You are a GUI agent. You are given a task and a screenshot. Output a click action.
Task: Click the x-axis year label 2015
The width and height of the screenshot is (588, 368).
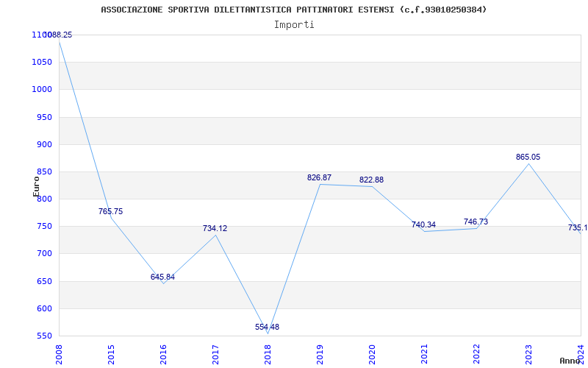click(x=111, y=355)
